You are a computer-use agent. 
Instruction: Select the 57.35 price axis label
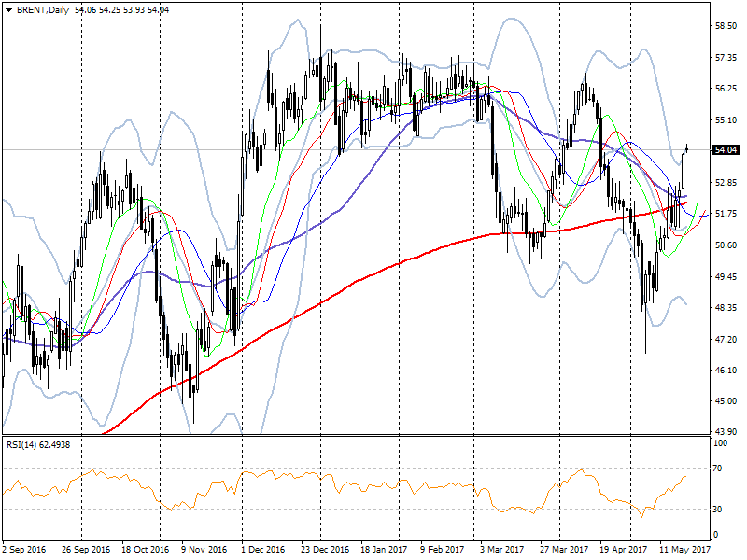pyautogui.click(x=726, y=58)
